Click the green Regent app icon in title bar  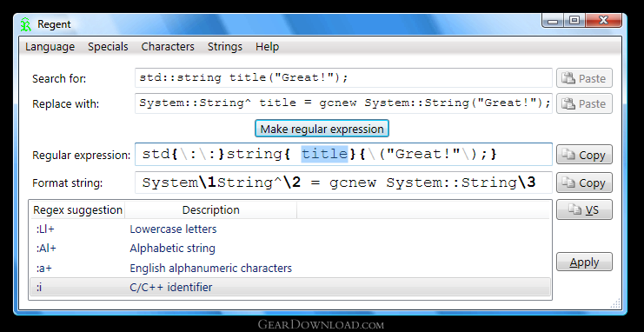[x=25, y=24]
